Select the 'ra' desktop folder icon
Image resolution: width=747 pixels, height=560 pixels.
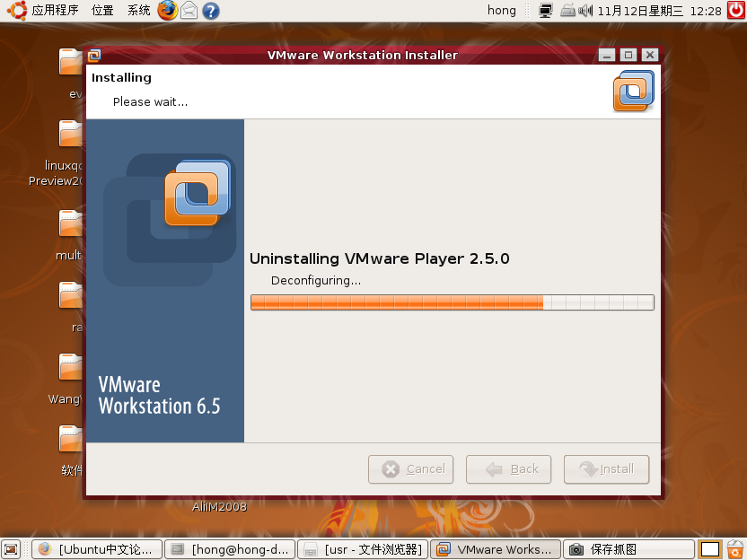click(x=71, y=295)
